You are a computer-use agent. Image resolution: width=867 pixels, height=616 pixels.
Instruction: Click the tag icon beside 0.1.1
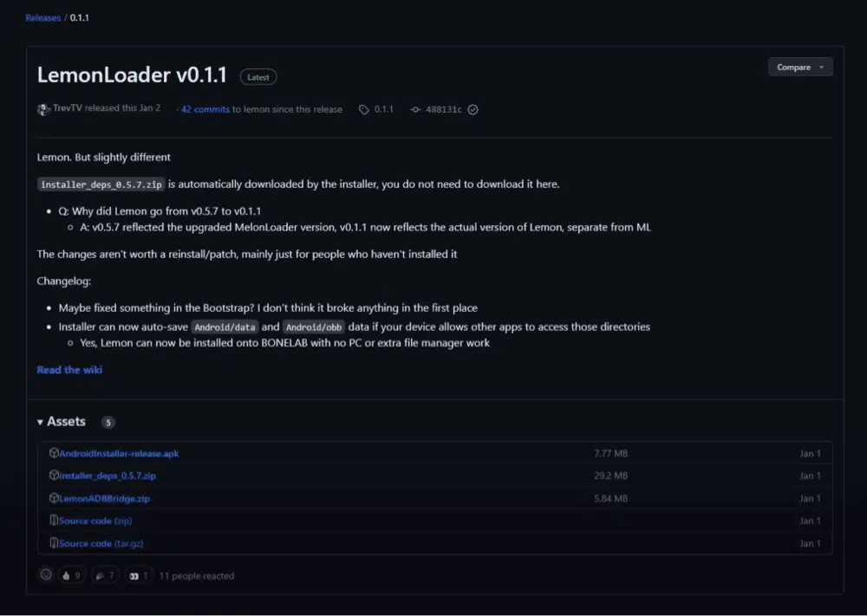pyautogui.click(x=363, y=109)
